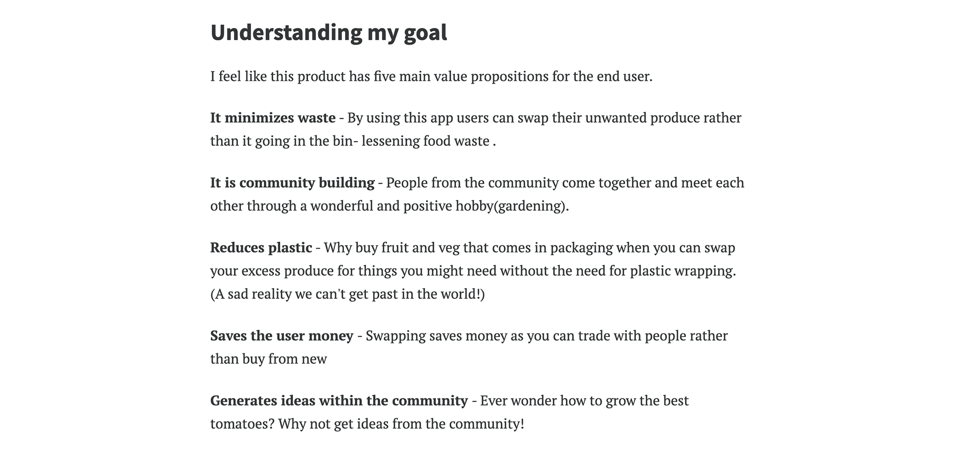Click 'Generates ideas within the community' bold text
The image size is (980, 464).
pyautogui.click(x=339, y=401)
